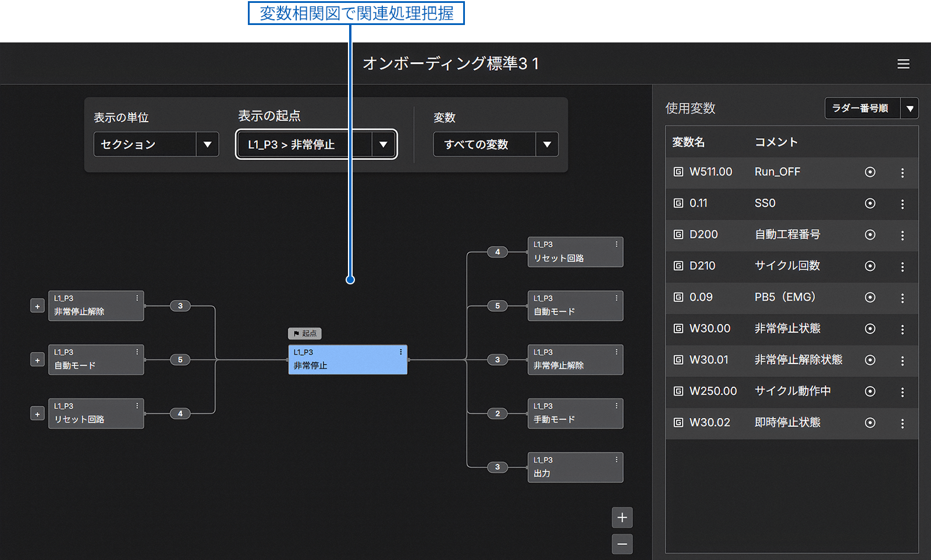The image size is (931, 560).
Task: Click the 3 badge linking to 出力
Action: coord(498,468)
